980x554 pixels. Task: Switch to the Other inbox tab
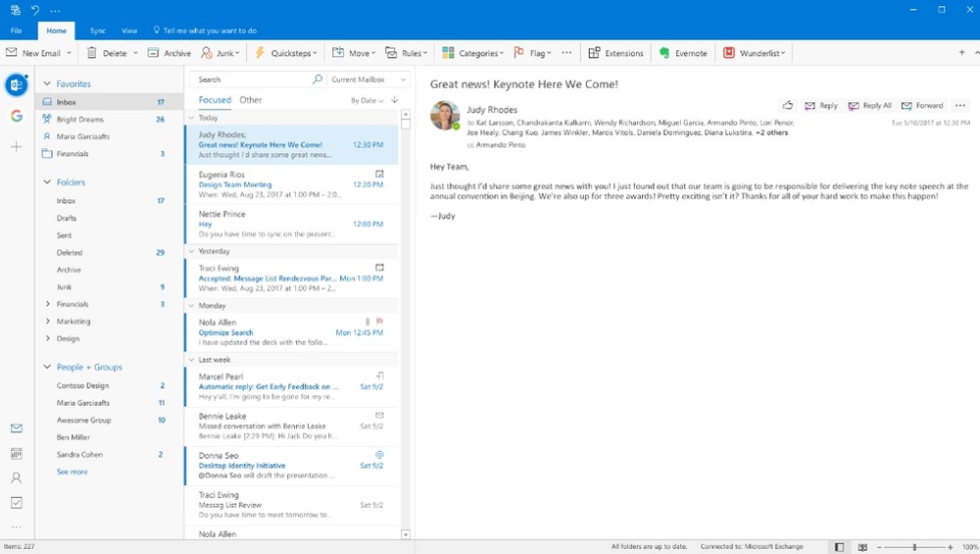click(x=251, y=100)
